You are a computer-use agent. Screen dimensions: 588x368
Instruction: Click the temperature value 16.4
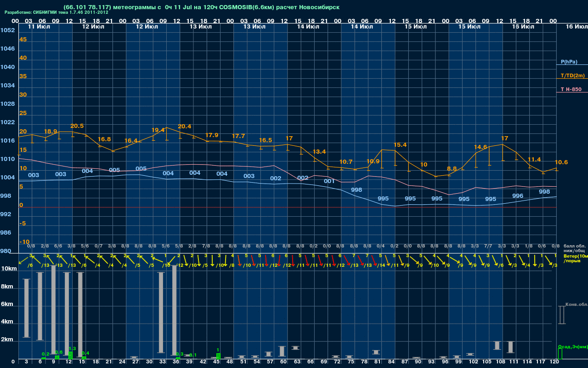[x=131, y=141]
